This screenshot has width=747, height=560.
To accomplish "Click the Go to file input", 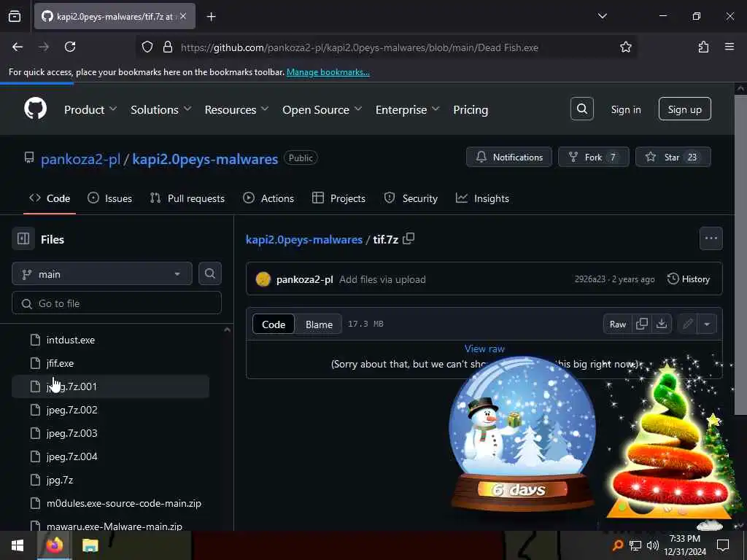I will tap(117, 303).
